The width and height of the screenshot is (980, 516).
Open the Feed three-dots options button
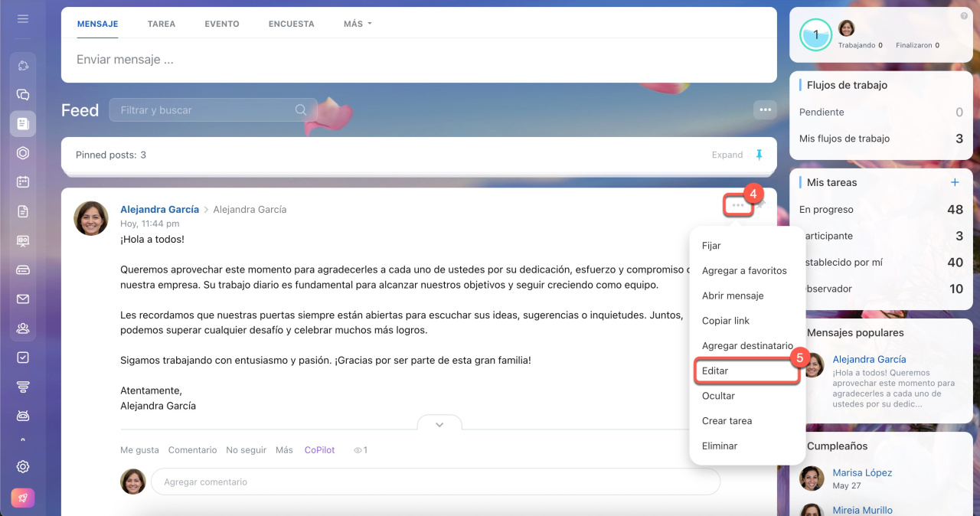click(765, 110)
